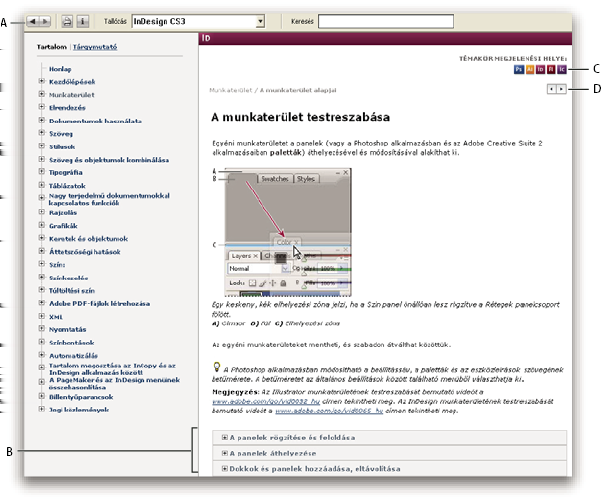Select the Illustrator product icon
Image resolution: width=602 pixels, height=502 pixels.
[x=530, y=69]
